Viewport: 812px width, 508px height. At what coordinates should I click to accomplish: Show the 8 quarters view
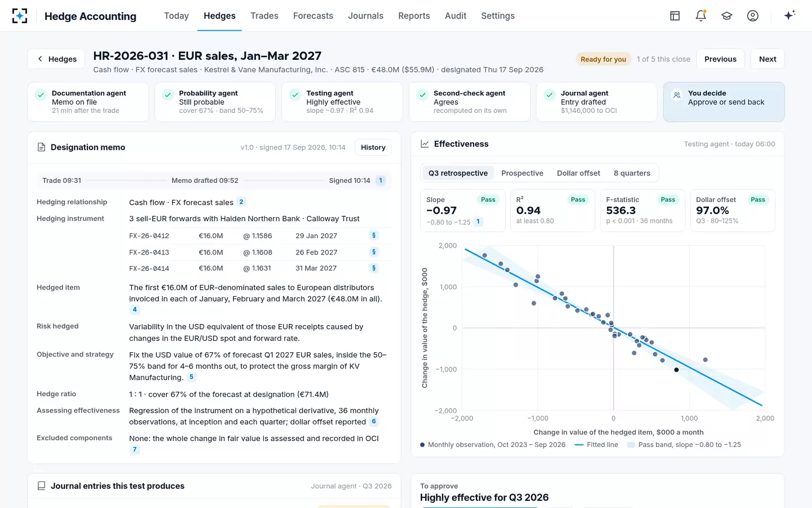click(632, 173)
